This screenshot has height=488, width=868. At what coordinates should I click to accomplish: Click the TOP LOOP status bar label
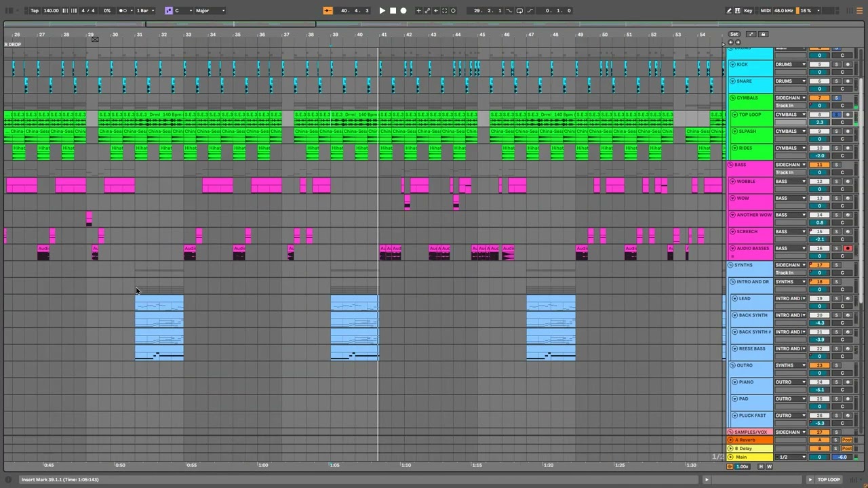pos(829,479)
